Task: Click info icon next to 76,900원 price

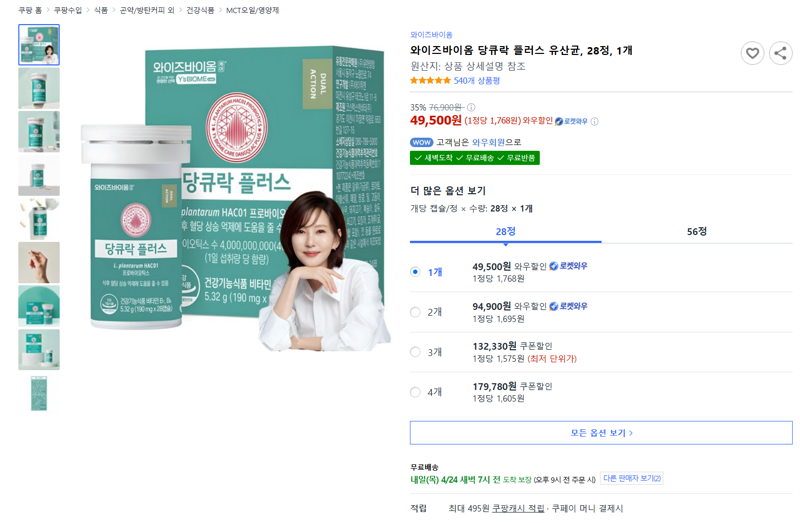Action: pyautogui.click(x=471, y=107)
